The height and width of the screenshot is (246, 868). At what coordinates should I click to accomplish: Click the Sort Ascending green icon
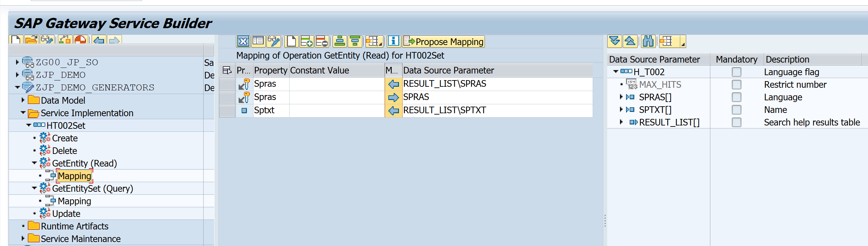point(340,41)
